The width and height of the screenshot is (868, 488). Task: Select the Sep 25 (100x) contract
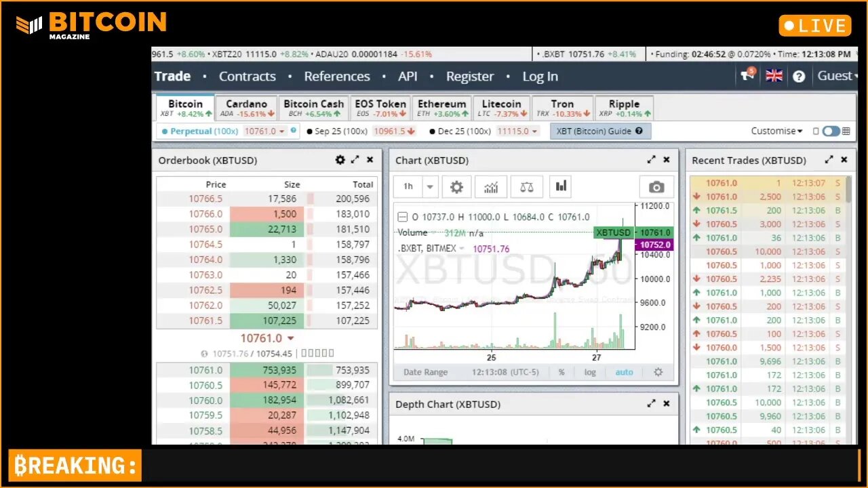click(337, 131)
